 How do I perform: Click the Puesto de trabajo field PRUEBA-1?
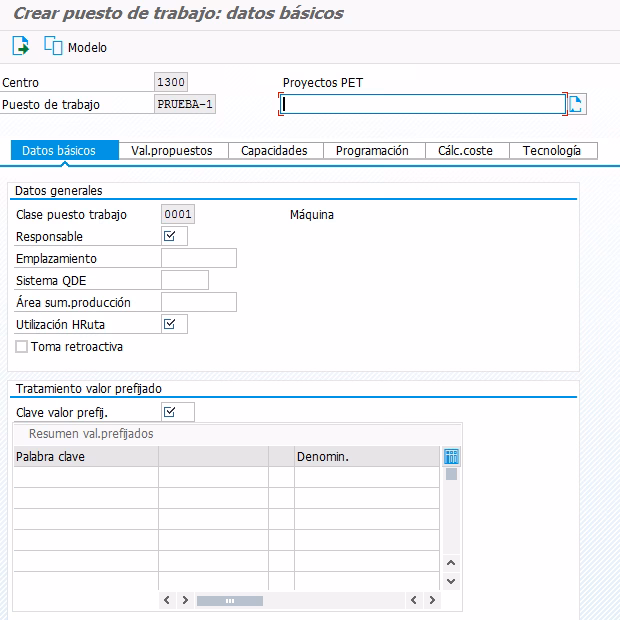pyautogui.click(x=185, y=104)
